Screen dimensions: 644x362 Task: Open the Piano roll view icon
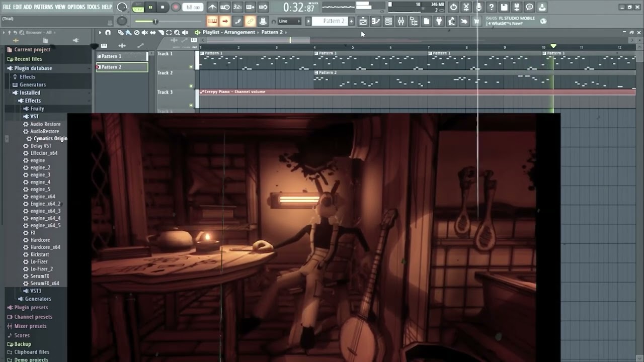pos(375,21)
